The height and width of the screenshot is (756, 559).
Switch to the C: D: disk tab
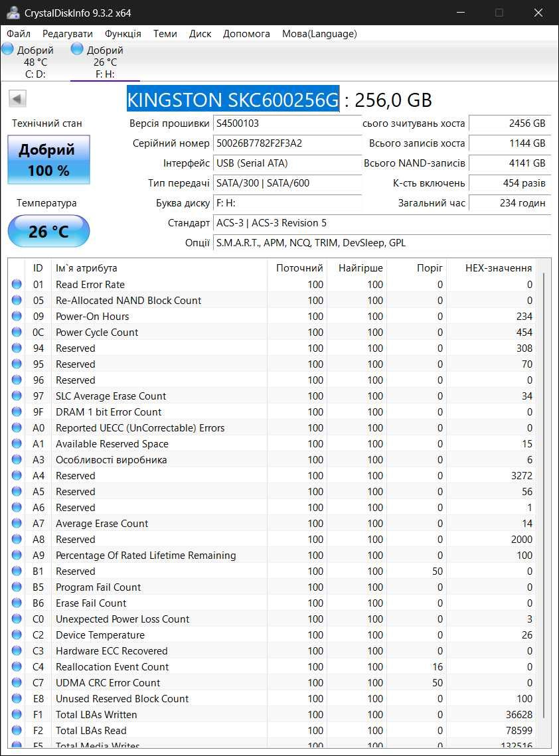click(x=35, y=62)
